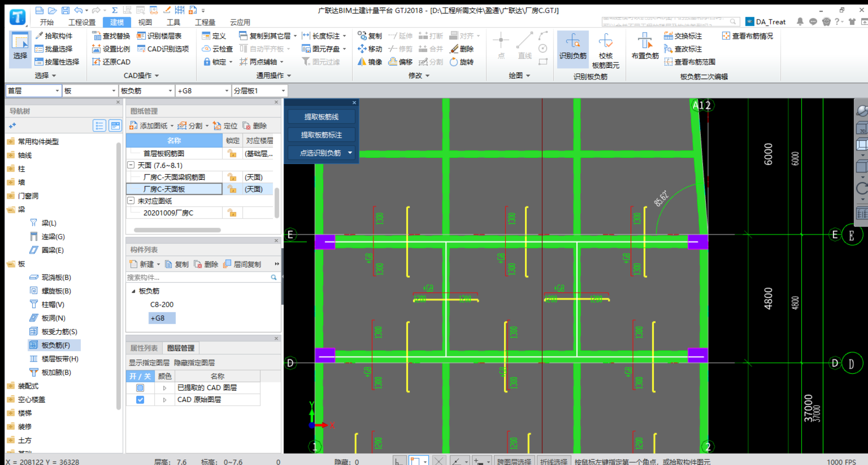Click 隐藏指定图层 link
Image resolution: width=868 pixels, height=465 pixels.
194,363
